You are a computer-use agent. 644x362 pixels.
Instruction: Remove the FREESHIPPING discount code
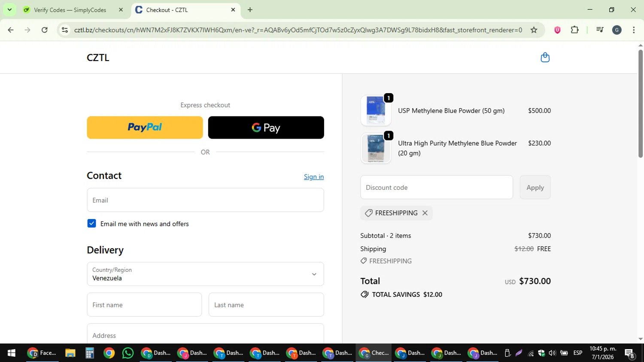pos(425,213)
